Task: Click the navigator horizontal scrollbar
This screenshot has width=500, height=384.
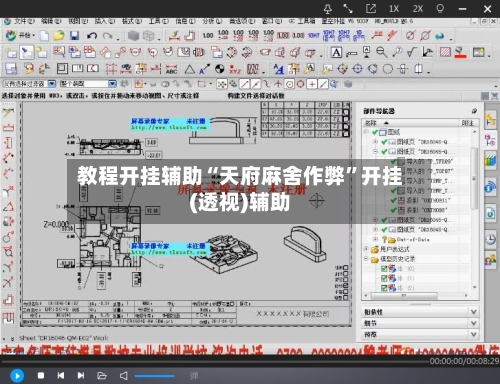Action: click(x=404, y=295)
